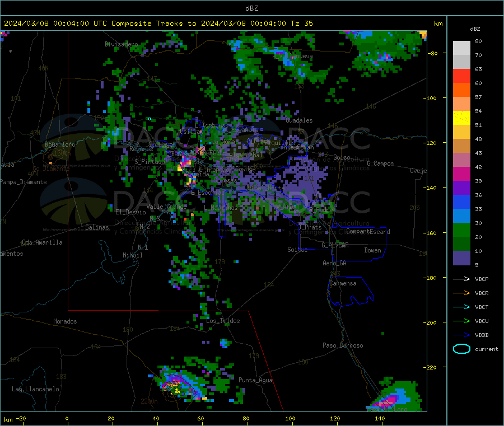The width and height of the screenshot is (504, 426).
Task: Click the Cda_Amarilla map label
Action: pos(42,242)
